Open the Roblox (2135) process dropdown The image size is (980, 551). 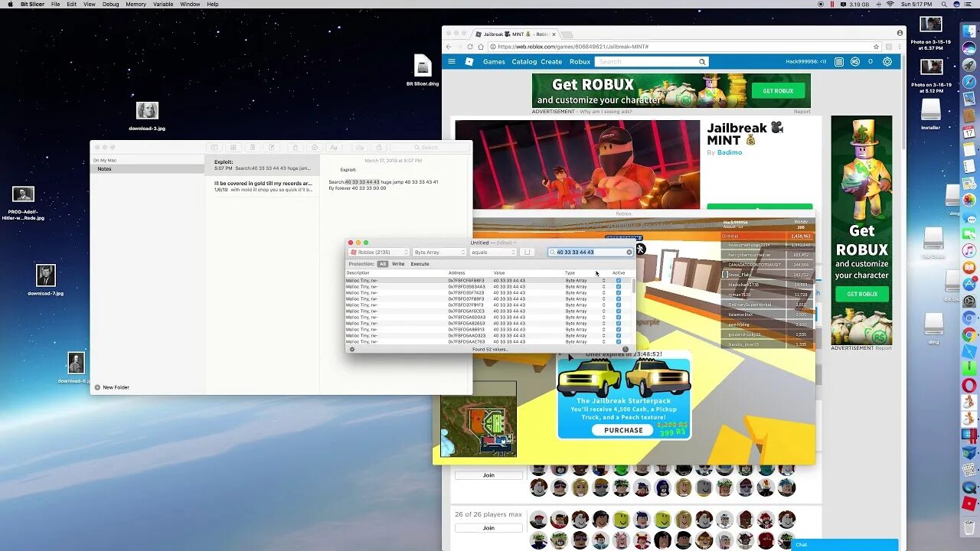pyautogui.click(x=379, y=252)
